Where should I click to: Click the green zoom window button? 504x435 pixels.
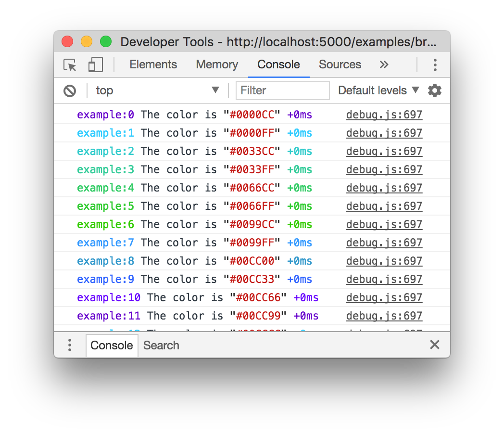click(x=106, y=41)
